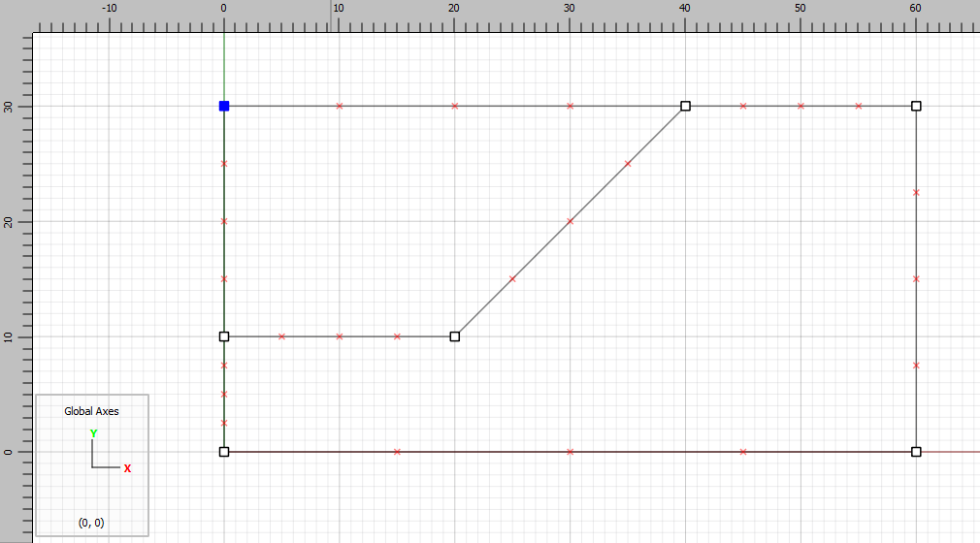Click the left edge red marker at y=5
Screen dimensions: 980x543
224,395
